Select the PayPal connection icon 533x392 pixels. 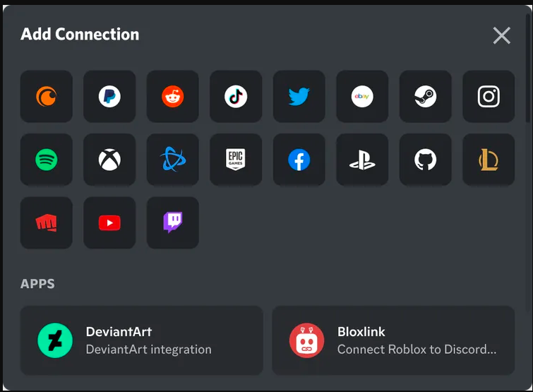[x=109, y=96]
